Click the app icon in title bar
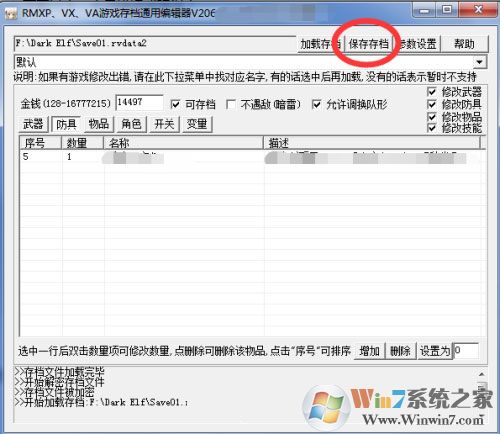 tap(11, 13)
